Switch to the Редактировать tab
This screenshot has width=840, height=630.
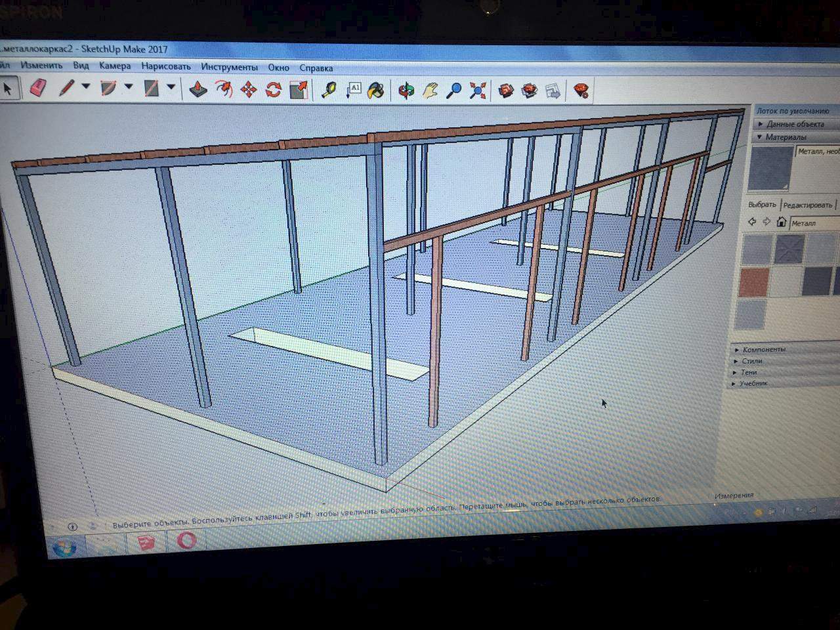tap(807, 205)
